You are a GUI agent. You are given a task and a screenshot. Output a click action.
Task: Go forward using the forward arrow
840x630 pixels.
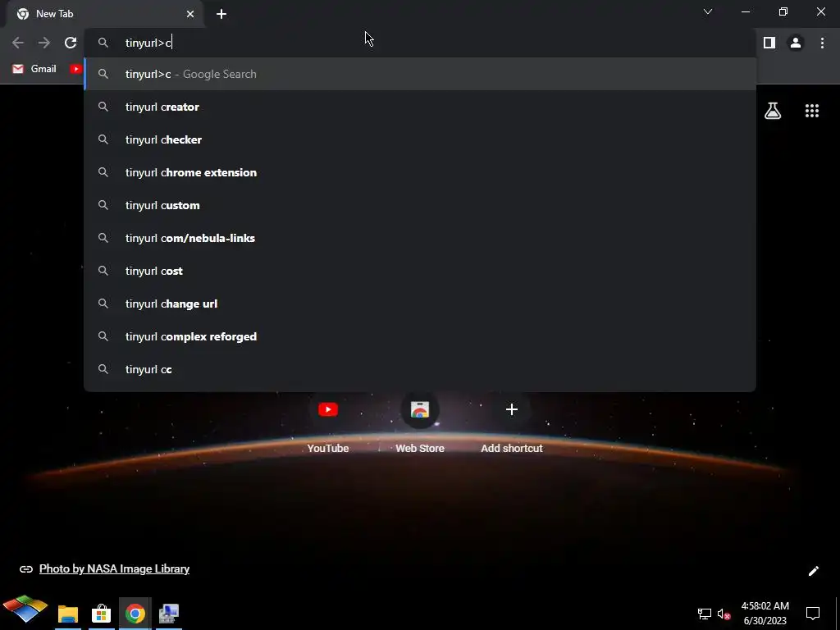click(44, 43)
